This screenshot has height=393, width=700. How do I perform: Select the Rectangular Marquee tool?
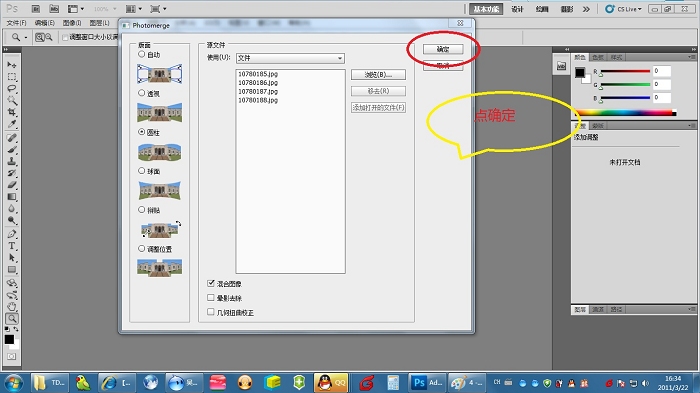[x=12, y=76]
